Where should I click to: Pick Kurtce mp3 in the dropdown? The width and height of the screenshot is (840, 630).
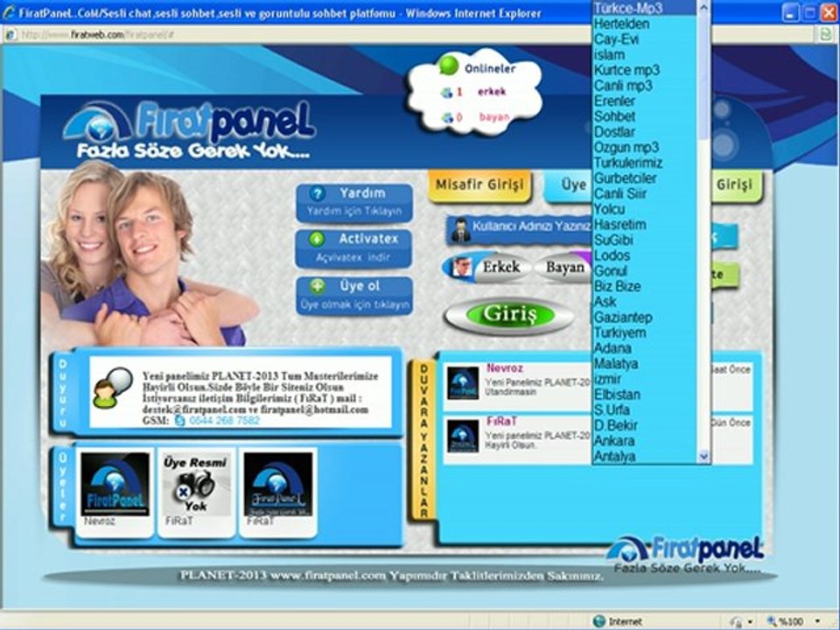[644, 70]
